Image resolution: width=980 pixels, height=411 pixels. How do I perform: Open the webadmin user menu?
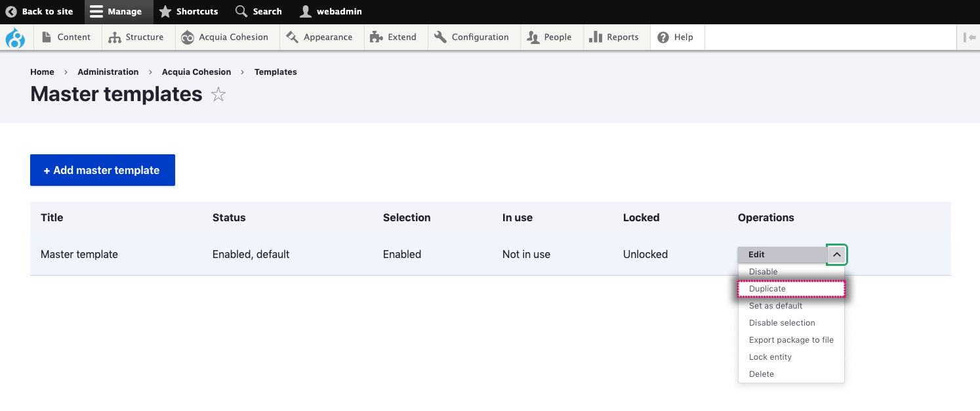(331, 12)
